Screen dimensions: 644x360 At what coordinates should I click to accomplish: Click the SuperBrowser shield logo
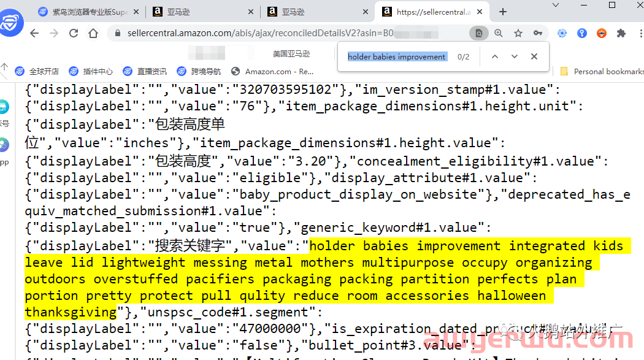10,23
